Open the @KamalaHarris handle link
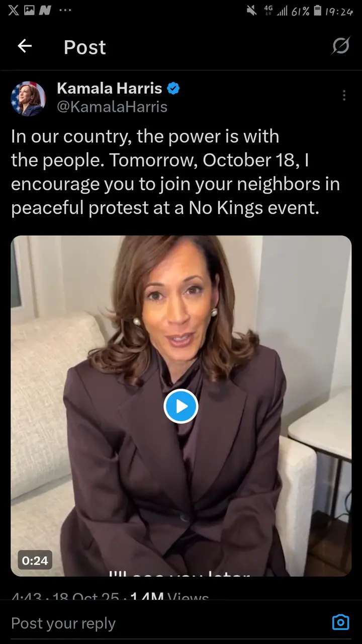 point(112,107)
